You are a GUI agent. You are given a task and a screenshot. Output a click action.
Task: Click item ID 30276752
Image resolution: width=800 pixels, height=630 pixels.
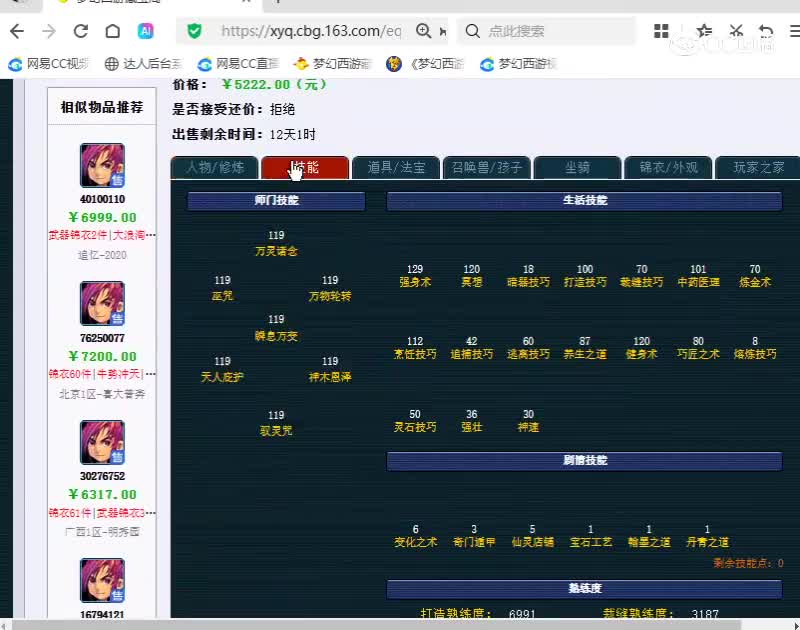pyautogui.click(x=102, y=476)
